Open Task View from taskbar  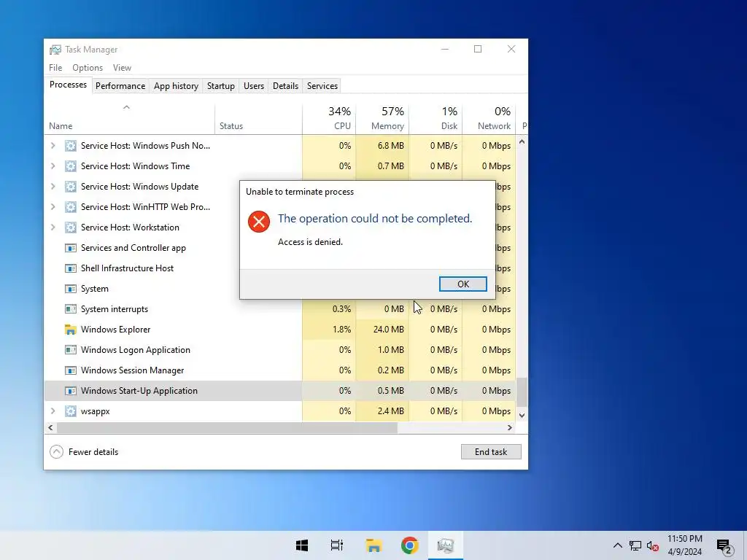[x=337, y=545]
